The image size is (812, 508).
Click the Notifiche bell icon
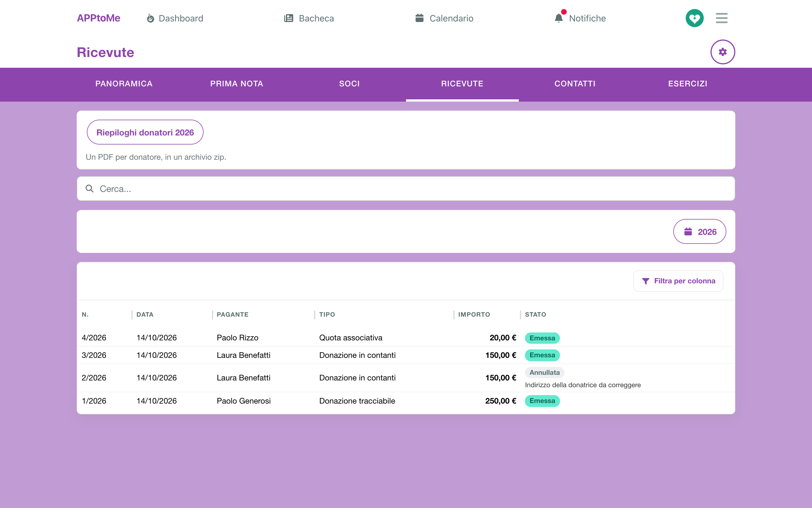pyautogui.click(x=558, y=18)
